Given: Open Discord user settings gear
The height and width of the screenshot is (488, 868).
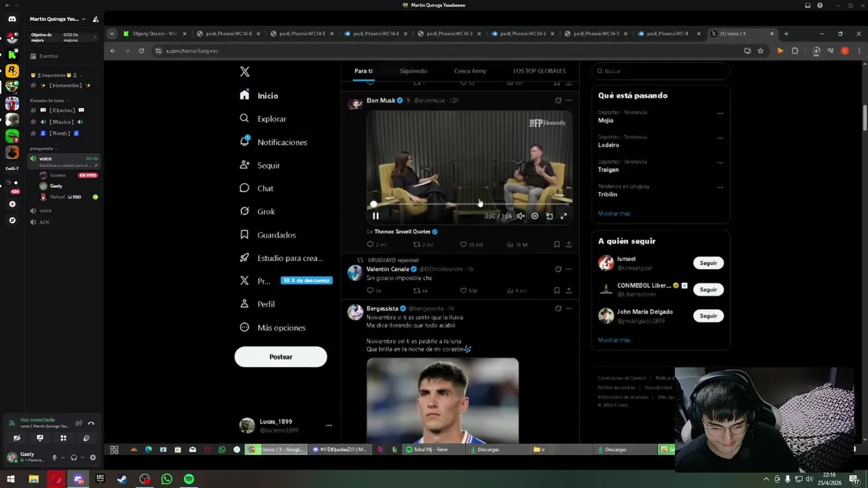Looking at the screenshot, I should (x=93, y=457).
